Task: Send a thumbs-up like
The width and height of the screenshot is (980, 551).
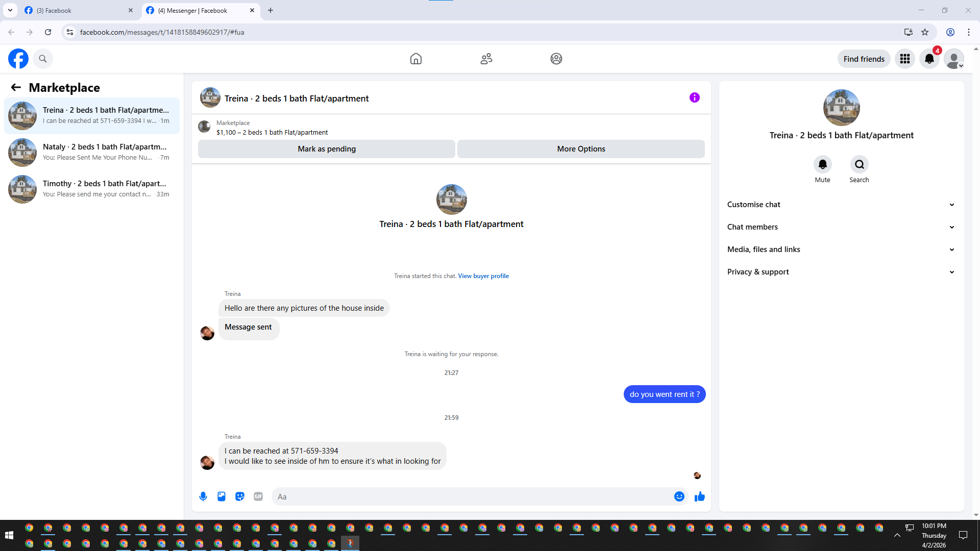Action: coord(700,496)
